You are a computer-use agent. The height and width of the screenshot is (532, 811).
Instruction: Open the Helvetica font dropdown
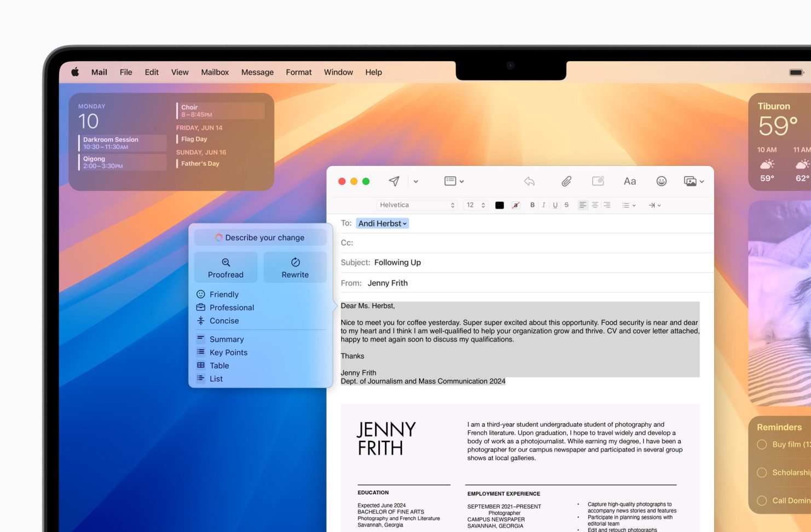point(417,205)
